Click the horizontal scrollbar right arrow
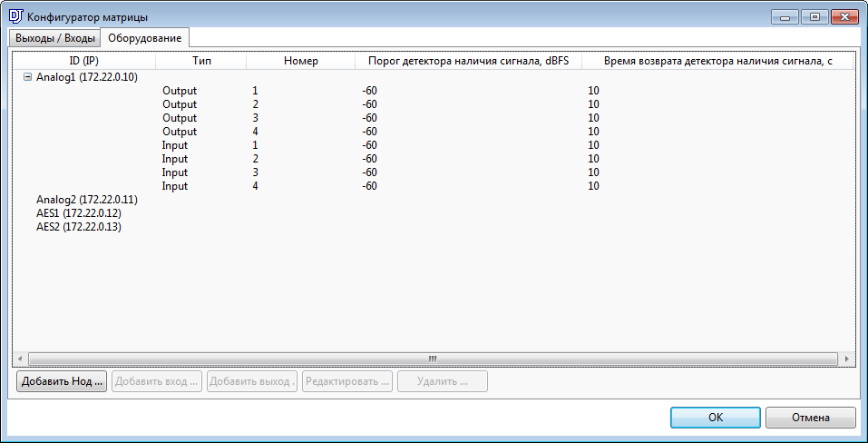This screenshot has width=868, height=443. pos(847,359)
